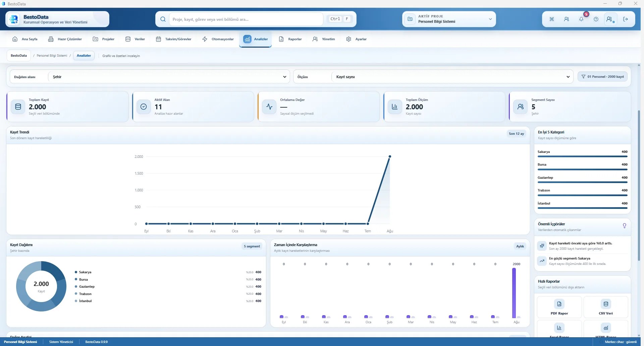Open the profile icon with blue status dot
The width and height of the screenshot is (644, 346).
pyautogui.click(x=610, y=19)
